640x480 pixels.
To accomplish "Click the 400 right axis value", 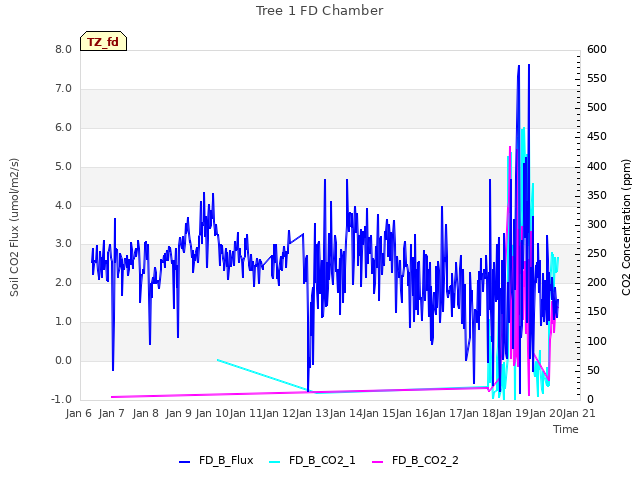I will click(597, 167).
